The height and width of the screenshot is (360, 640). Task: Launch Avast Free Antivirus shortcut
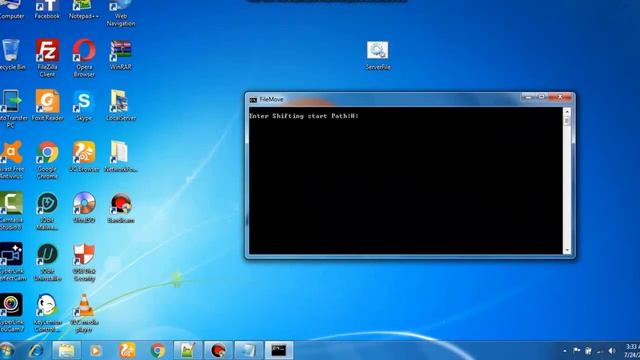tap(11, 160)
